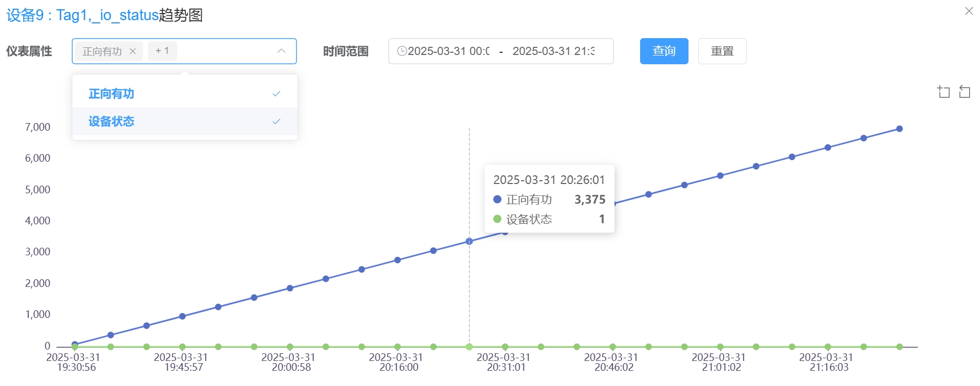
Task: Click the x-axis label 20:46:02
Action: coord(614,367)
